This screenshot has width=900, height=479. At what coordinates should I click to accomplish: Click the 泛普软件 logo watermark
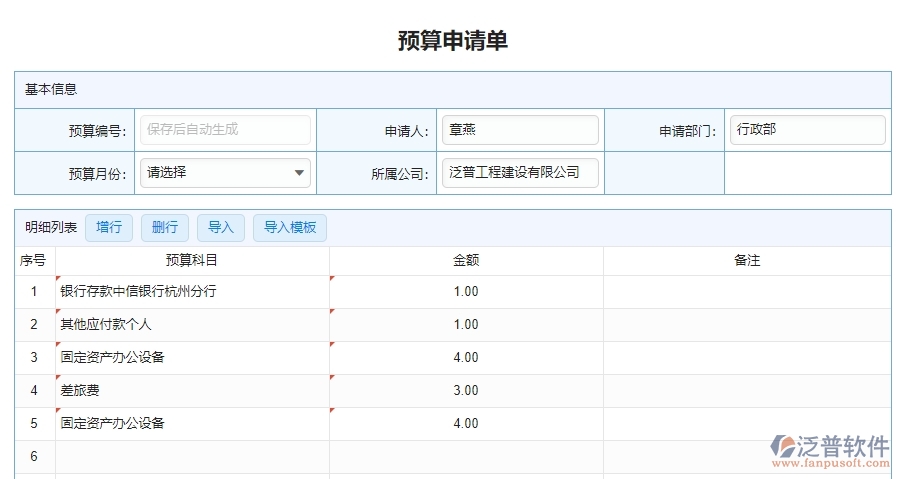[x=829, y=451]
